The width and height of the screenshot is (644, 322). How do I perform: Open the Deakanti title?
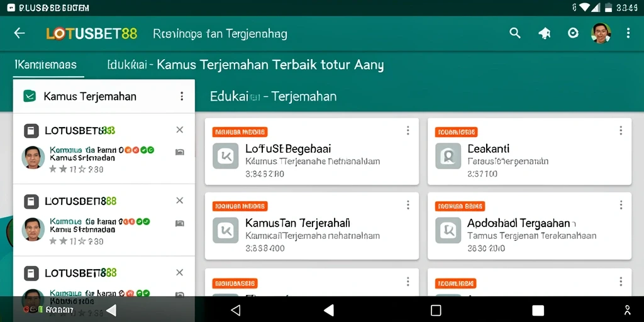[x=488, y=148]
